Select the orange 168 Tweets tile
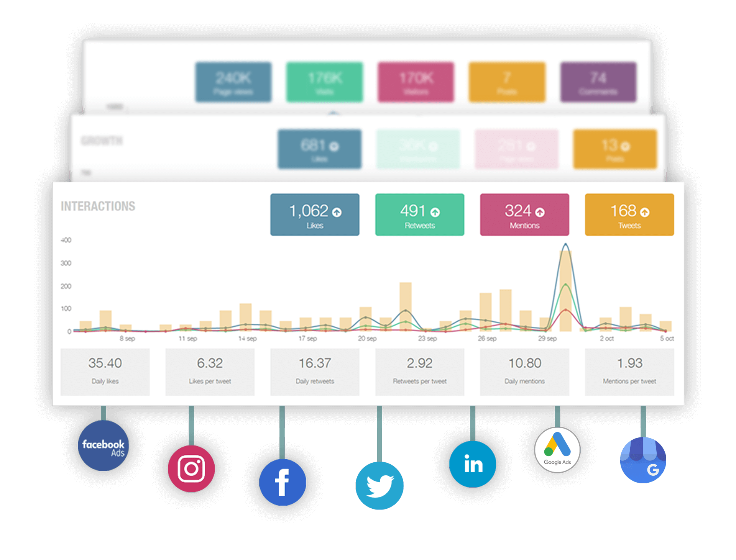 [x=629, y=215]
